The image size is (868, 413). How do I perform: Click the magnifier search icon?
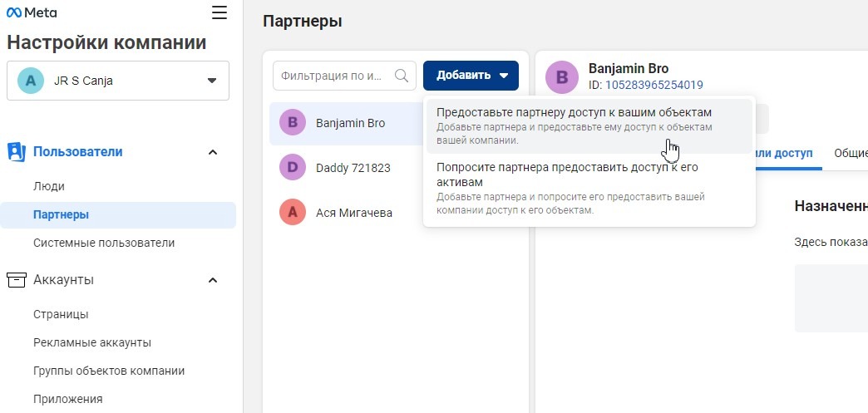402,76
